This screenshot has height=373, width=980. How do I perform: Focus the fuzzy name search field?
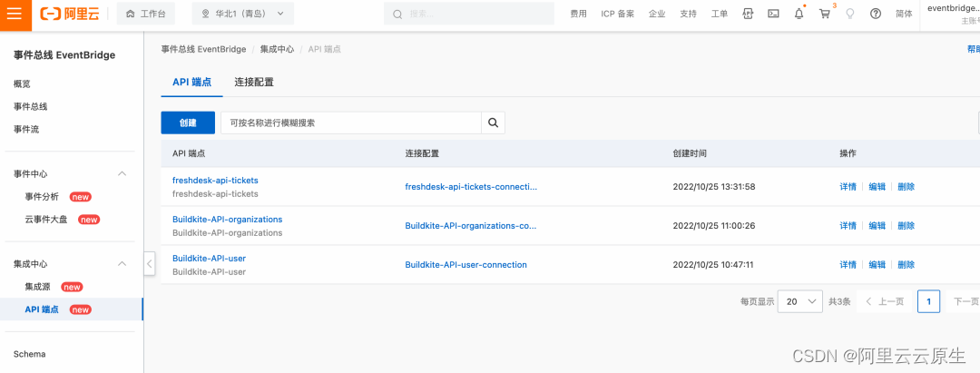(x=350, y=123)
